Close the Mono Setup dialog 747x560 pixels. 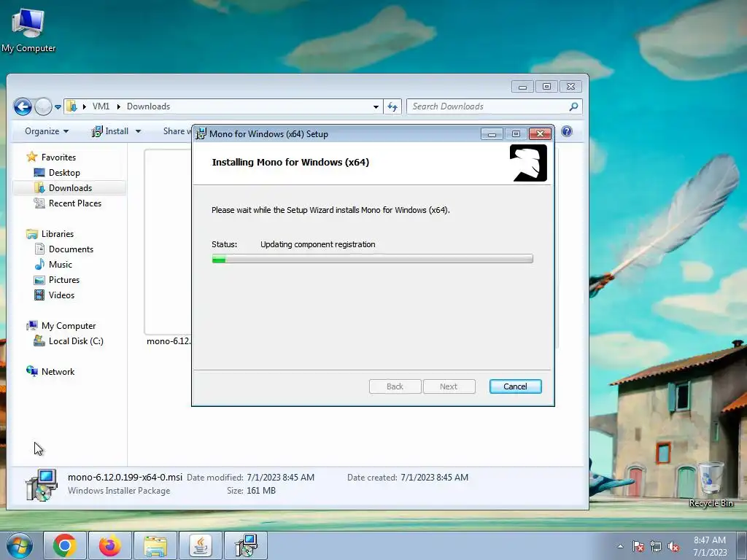[541, 134]
